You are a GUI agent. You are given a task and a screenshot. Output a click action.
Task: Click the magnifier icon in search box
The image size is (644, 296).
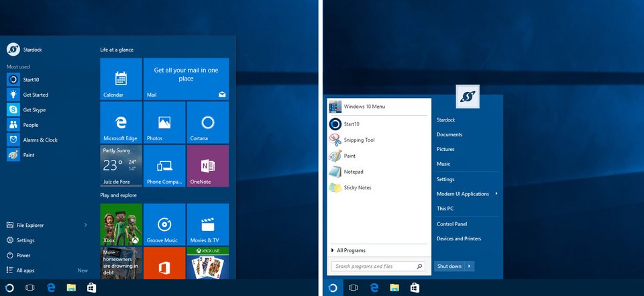419,266
